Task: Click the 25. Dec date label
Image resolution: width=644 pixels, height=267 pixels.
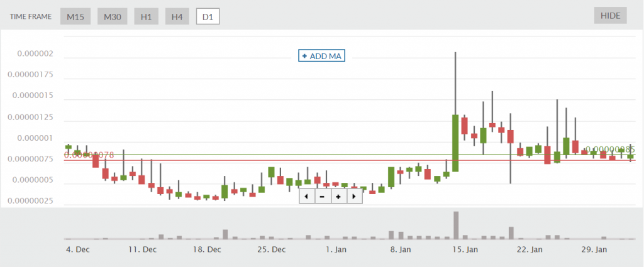Action: click(x=272, y=249)
